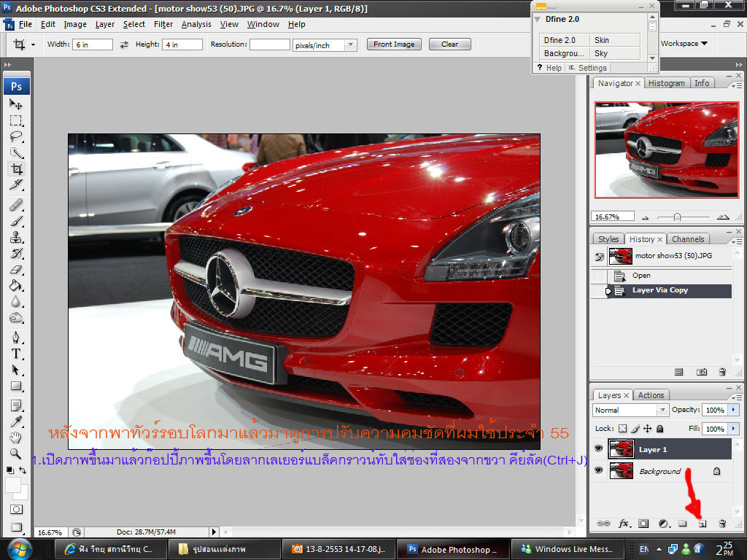747x560 pixels.
Task: Toggle lock image pixels
Action: tap(635, 429)
